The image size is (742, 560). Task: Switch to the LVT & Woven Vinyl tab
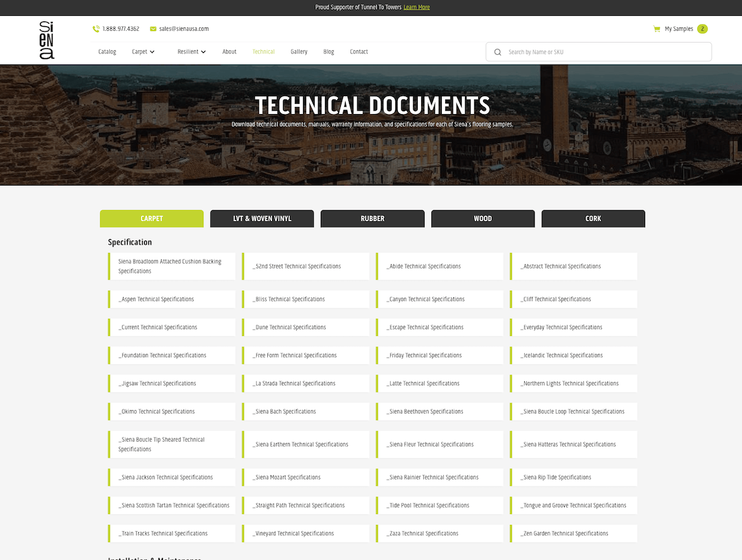(262, 219)
